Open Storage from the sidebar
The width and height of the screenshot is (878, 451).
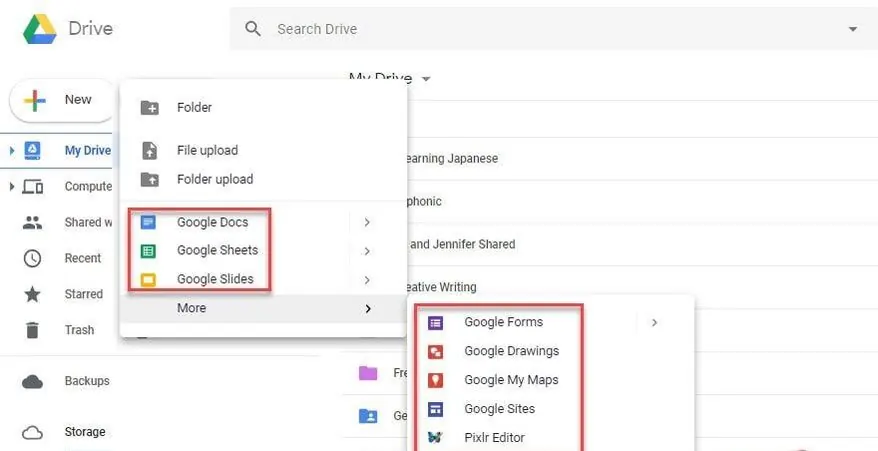(85, 432)
